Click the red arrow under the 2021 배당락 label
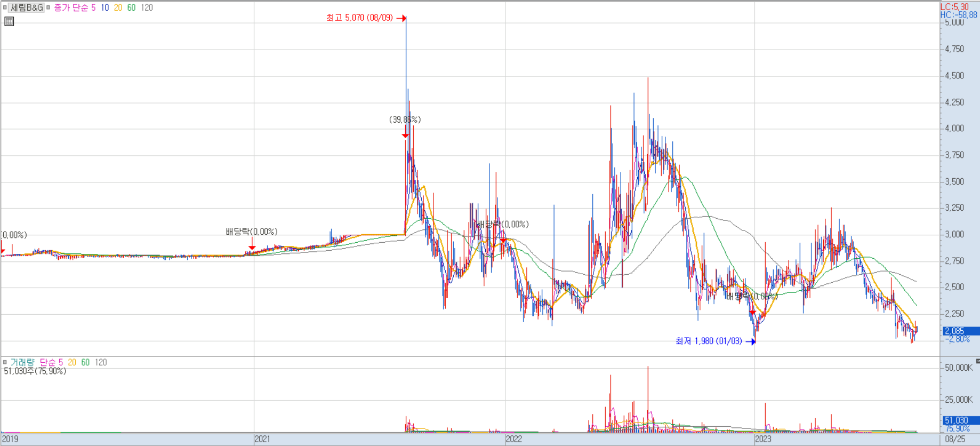This screenshot has height=446, width=980. [252, 245]
